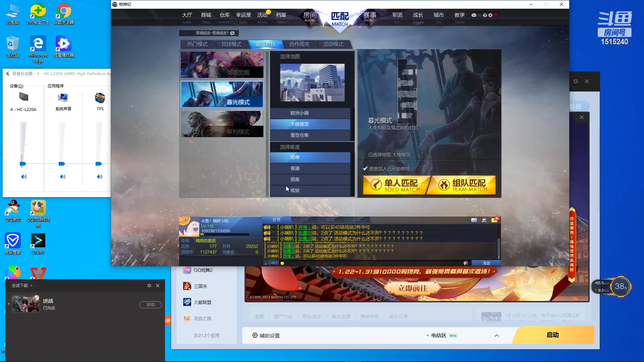Open QQ农场牧场版 desktop icon

tap(38, 214)
